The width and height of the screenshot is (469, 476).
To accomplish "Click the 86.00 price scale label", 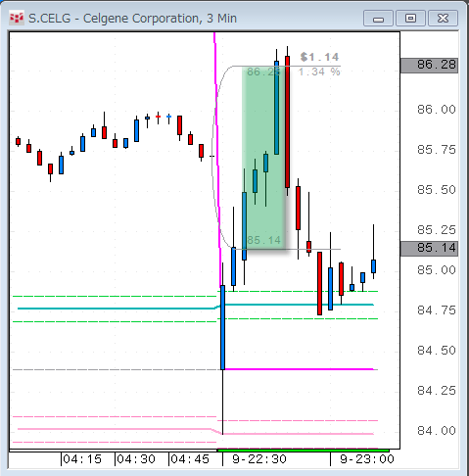I will click(437, 110).
